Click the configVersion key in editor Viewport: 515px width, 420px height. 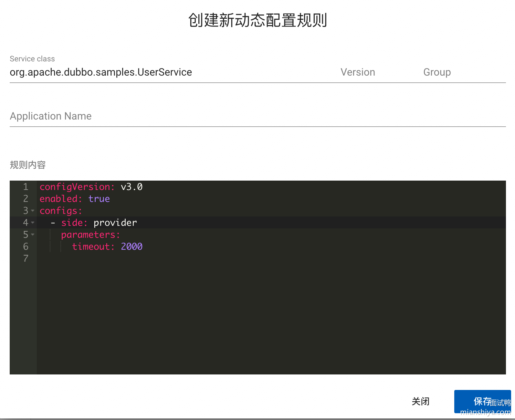tap(76, 187)
